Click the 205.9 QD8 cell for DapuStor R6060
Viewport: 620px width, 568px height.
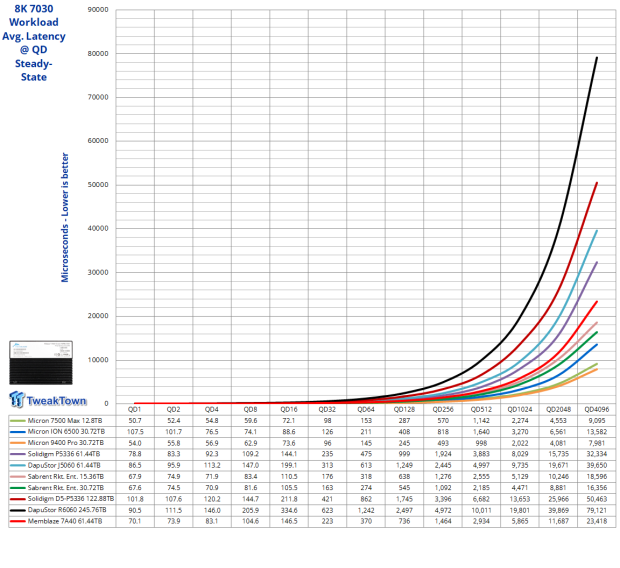(250, 510)
